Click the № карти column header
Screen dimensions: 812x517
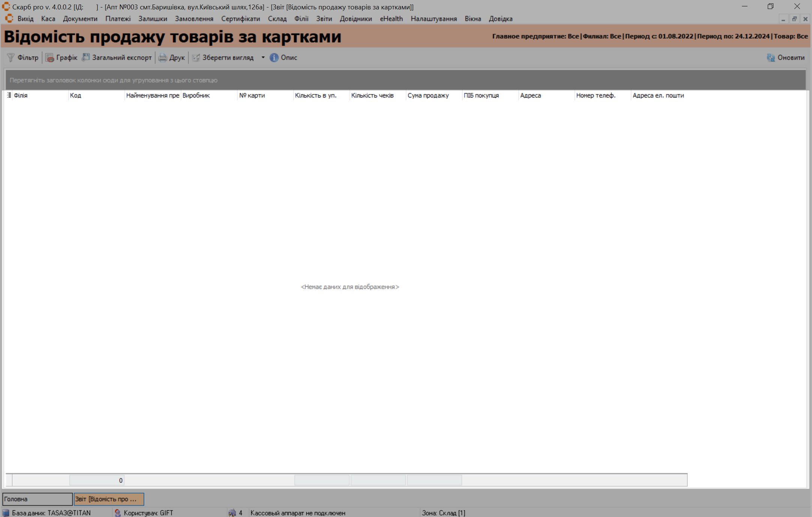(x=252, y=95)
